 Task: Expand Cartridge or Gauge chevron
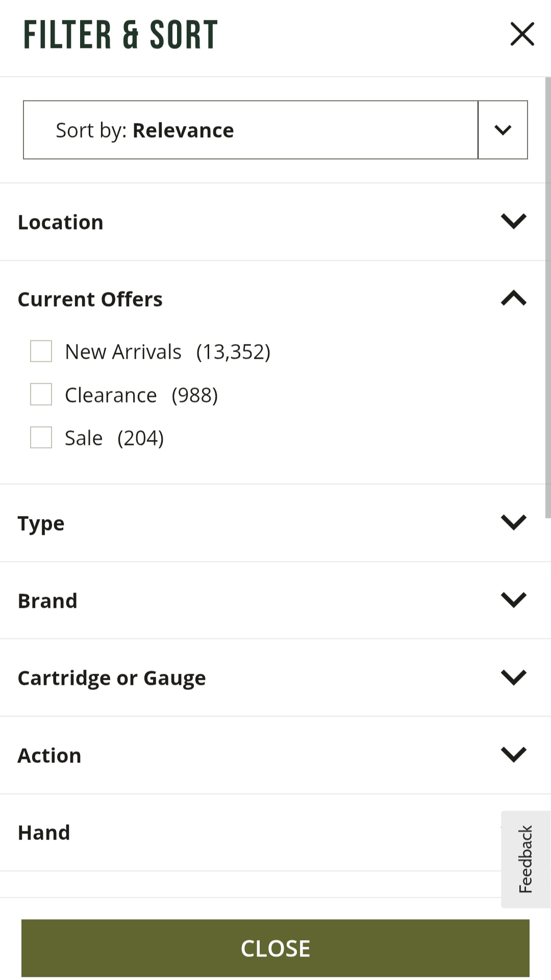pos(513,677)
